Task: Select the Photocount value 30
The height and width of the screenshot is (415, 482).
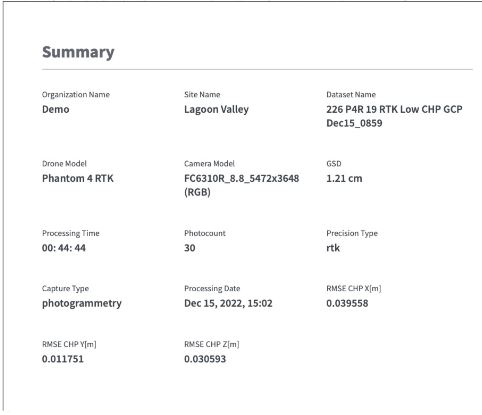Action: coord(190,248)
